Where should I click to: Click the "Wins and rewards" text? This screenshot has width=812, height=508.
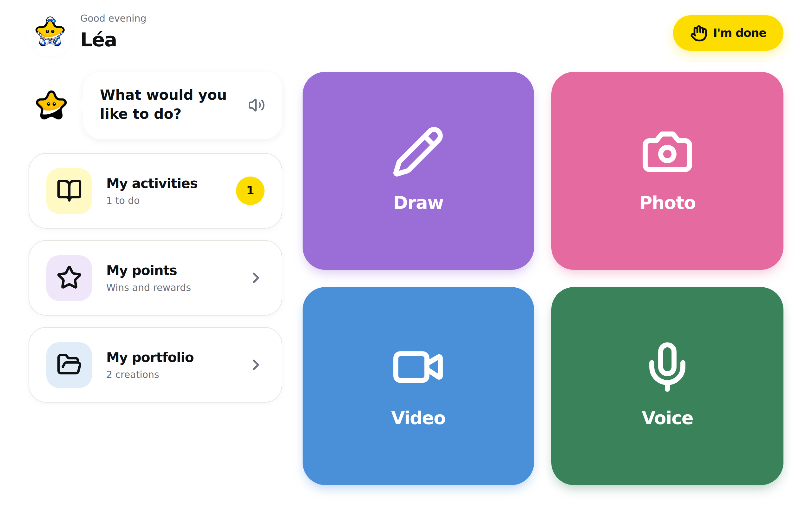(x=148, y=288)
